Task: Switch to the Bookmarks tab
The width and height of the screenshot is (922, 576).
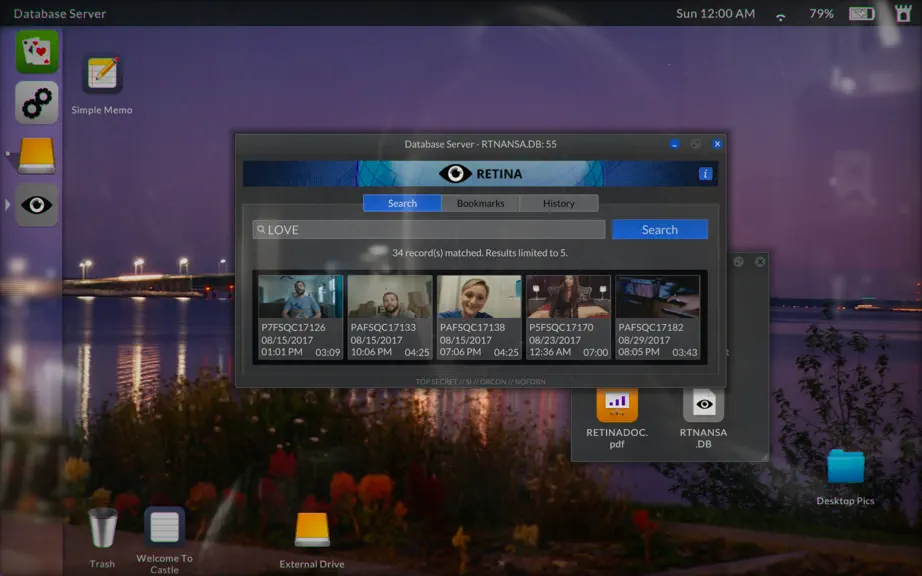Action: [480, 203]
